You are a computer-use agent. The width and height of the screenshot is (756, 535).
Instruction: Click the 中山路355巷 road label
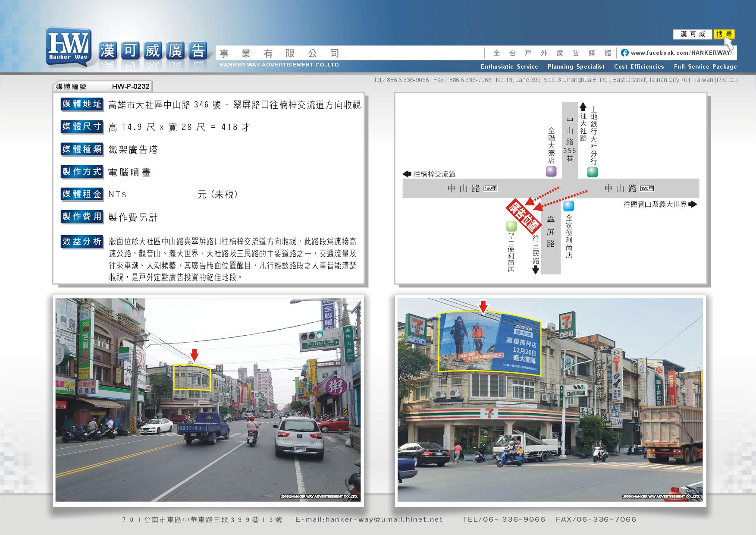[x=570, y=139]
